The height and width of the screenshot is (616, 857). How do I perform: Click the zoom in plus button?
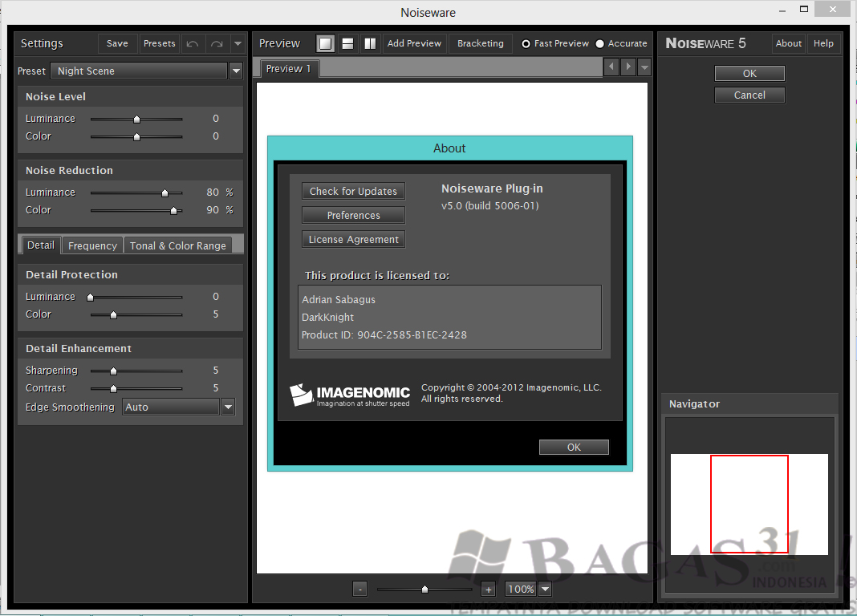489,590
